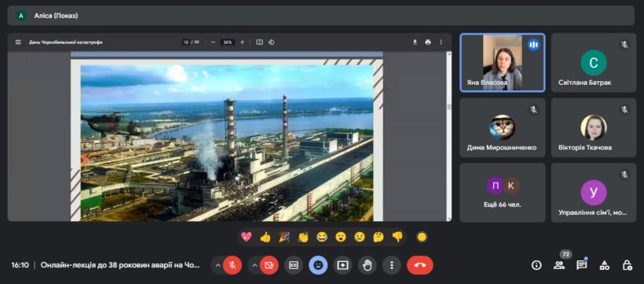The height and width of the screenshot is (284, 644).
Task: Unmute the microphone
Action: [232, 265]
